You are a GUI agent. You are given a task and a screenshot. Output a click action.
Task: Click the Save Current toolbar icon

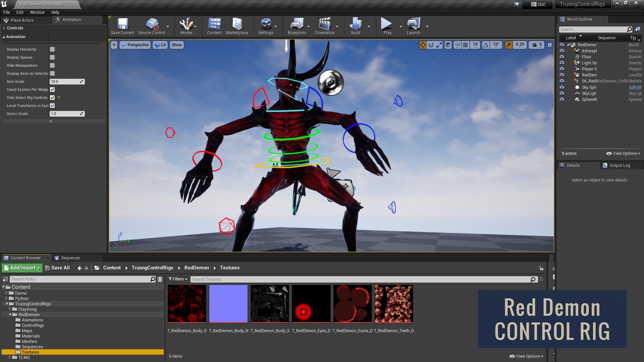point(122,26)
